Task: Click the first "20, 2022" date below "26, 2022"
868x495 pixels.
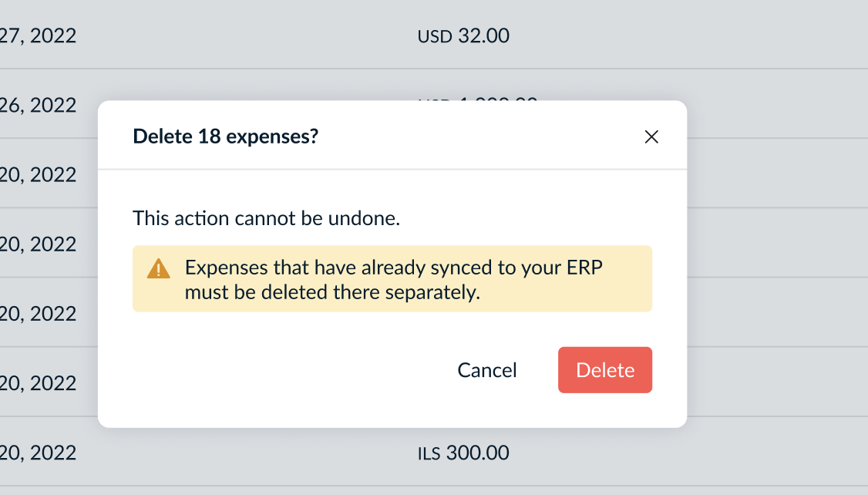Action: 38,175
